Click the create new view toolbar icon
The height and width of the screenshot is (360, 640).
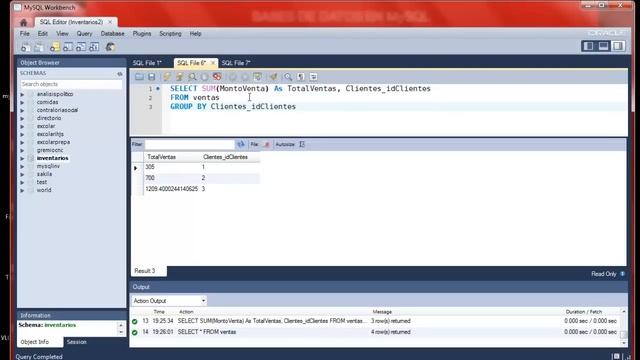(81, 47)
